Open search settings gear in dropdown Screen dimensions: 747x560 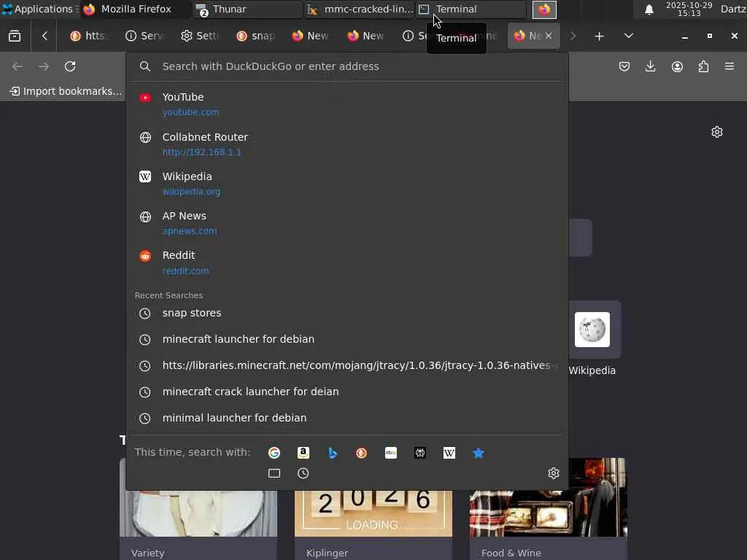(x=553, y=473)
